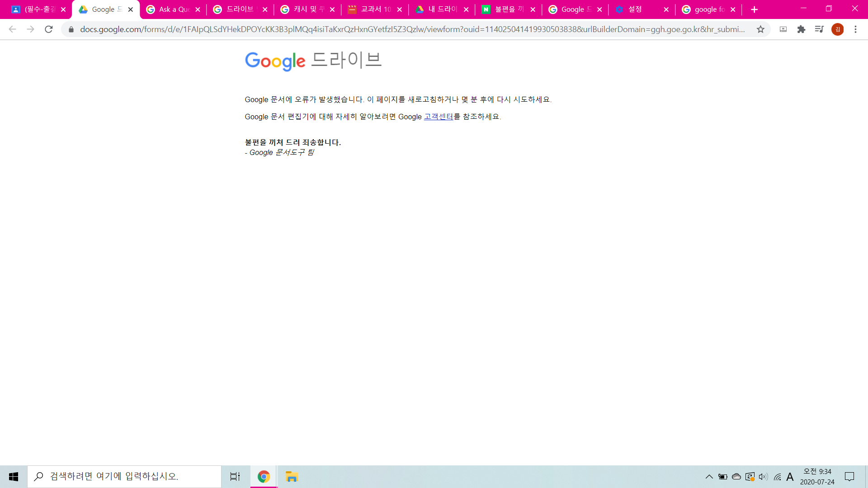Open the Windows Start menu
Viewport: 868px width, 488px height.
14,477
